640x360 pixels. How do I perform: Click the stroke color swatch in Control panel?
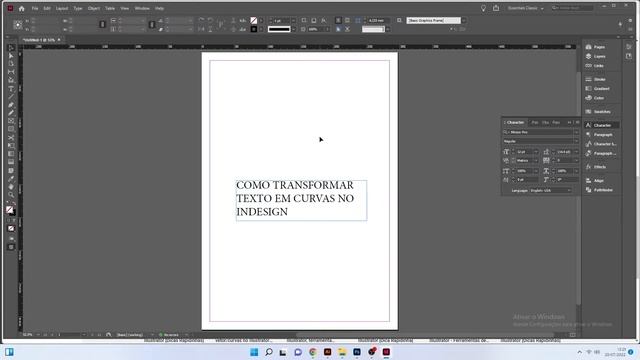click(254, 29)
